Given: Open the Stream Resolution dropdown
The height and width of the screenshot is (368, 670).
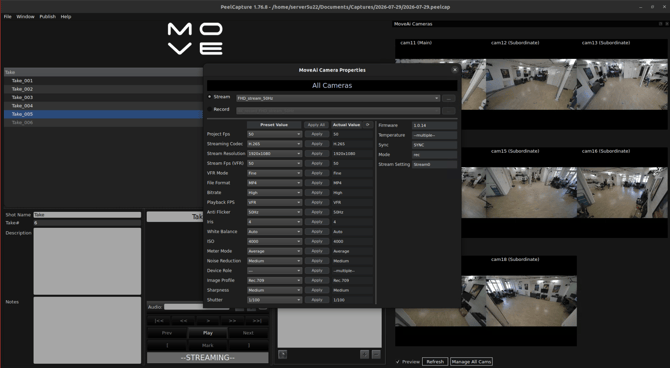Looking at the screenshot, I should point(274,153).
